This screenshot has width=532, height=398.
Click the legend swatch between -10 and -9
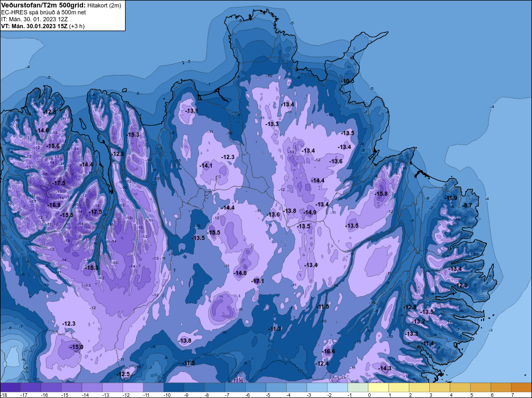coord(174,387)
